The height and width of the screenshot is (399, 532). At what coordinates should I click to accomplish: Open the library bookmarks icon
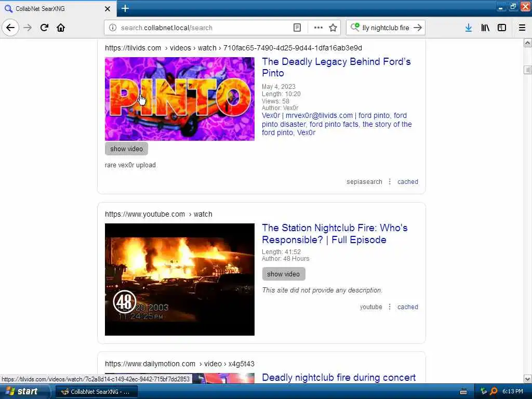(x=485, y=28)
